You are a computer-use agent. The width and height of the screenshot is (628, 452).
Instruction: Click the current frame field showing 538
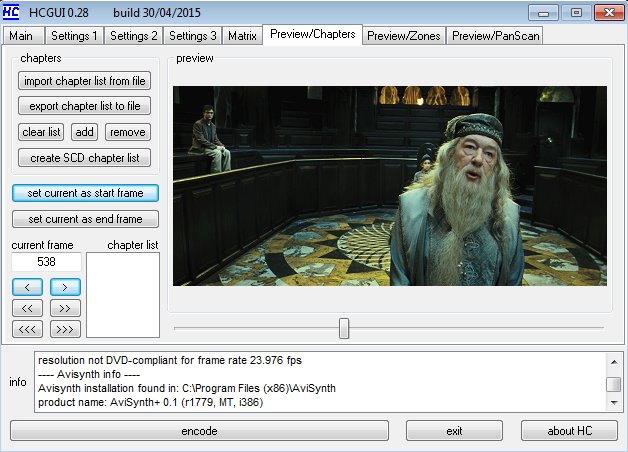46,262
